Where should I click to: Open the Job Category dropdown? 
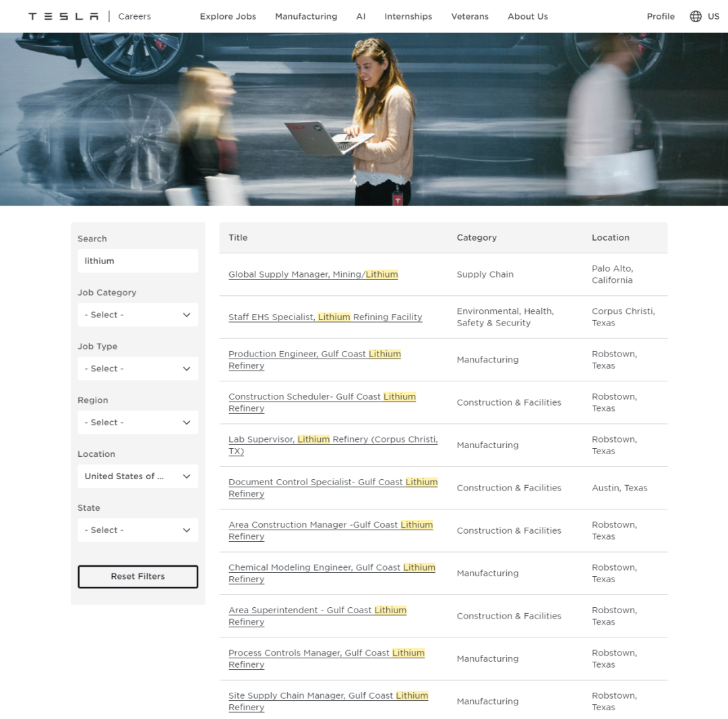point(138,315)
